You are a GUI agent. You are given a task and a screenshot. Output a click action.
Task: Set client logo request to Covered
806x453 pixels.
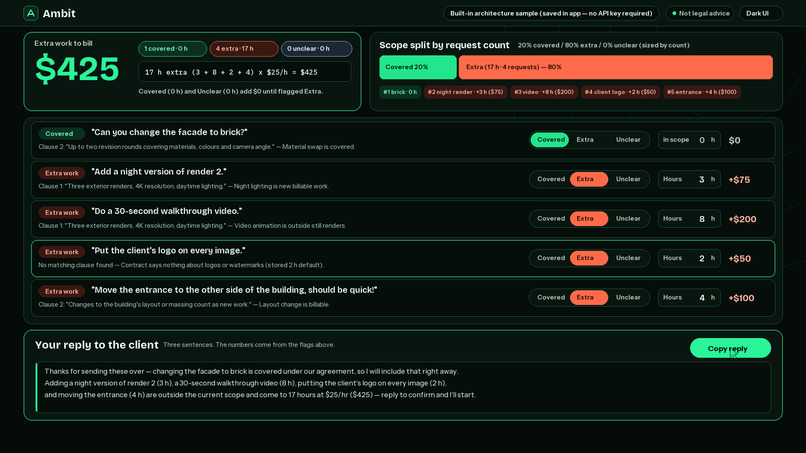coord(550,258)
